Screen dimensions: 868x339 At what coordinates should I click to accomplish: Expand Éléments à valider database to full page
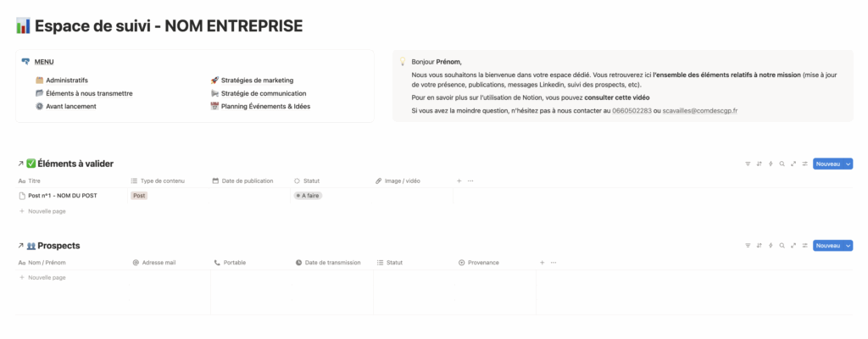tap(793, 164)
